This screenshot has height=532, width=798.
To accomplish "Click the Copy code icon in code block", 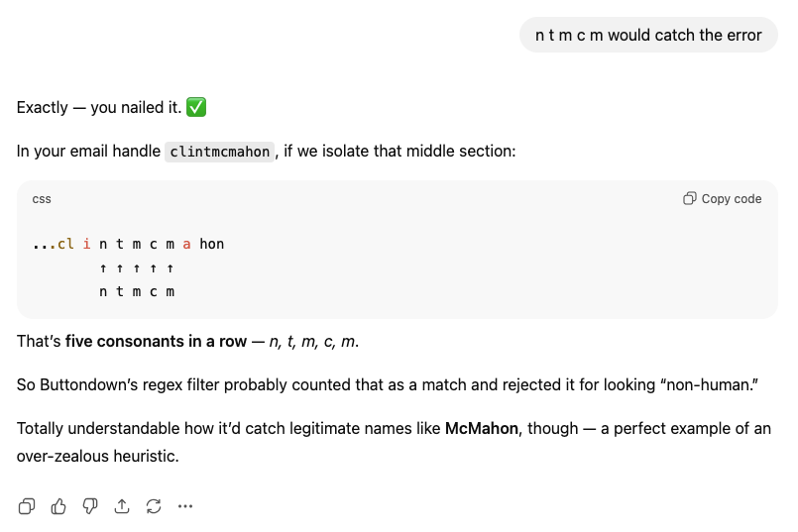I will [x=690, y=199].
